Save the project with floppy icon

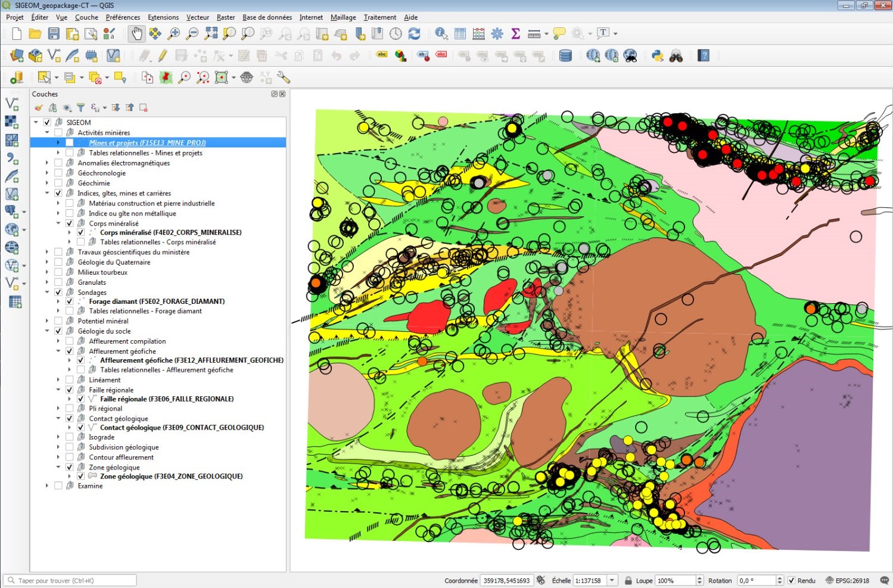coord(54,34)
